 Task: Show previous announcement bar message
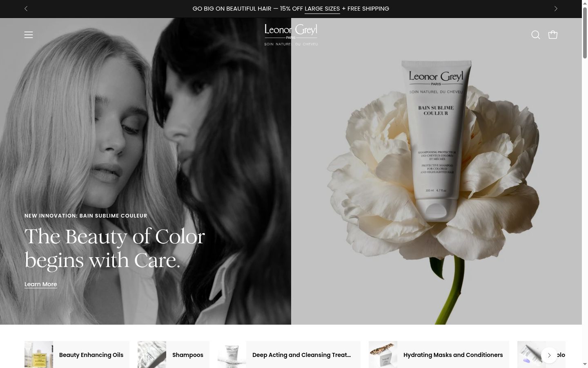(x=26, y=9)
